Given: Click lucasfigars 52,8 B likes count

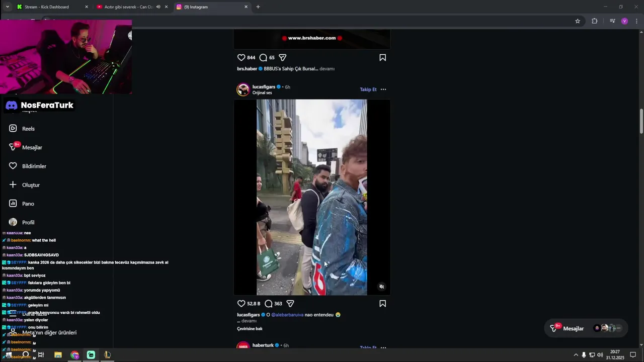Looking at the screenshot, I should (254, 304).
